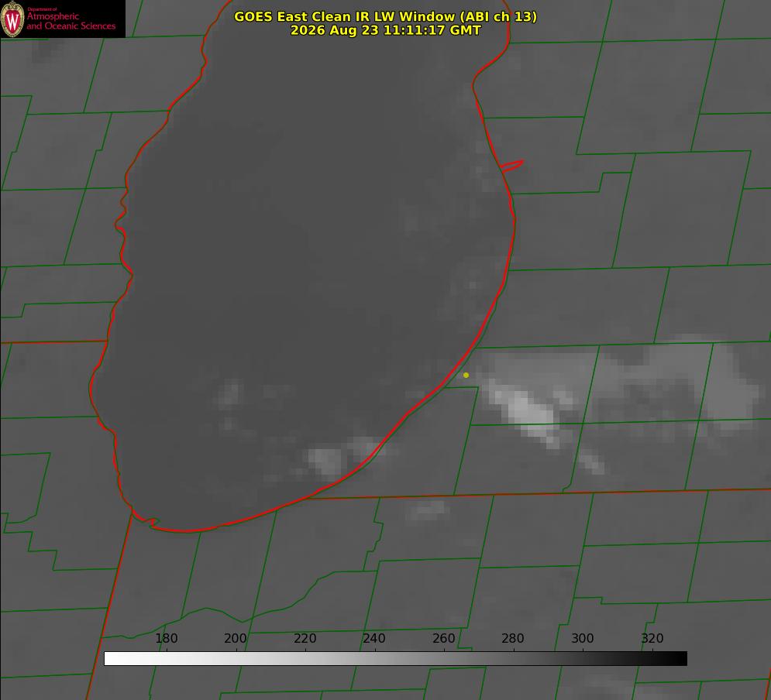Click the 180 label on color scale
This screenshot has width=771, height=700.
(x=166, y=638)
